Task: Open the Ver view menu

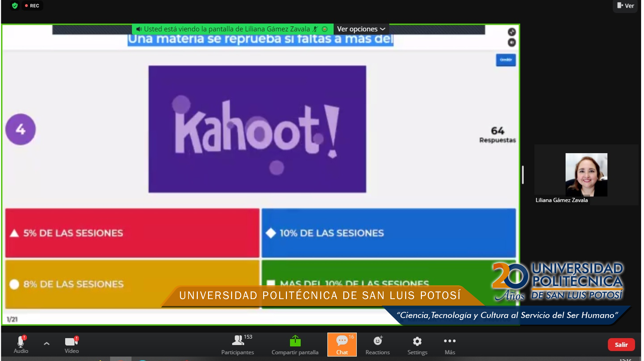Action: (x=625, y=6)
